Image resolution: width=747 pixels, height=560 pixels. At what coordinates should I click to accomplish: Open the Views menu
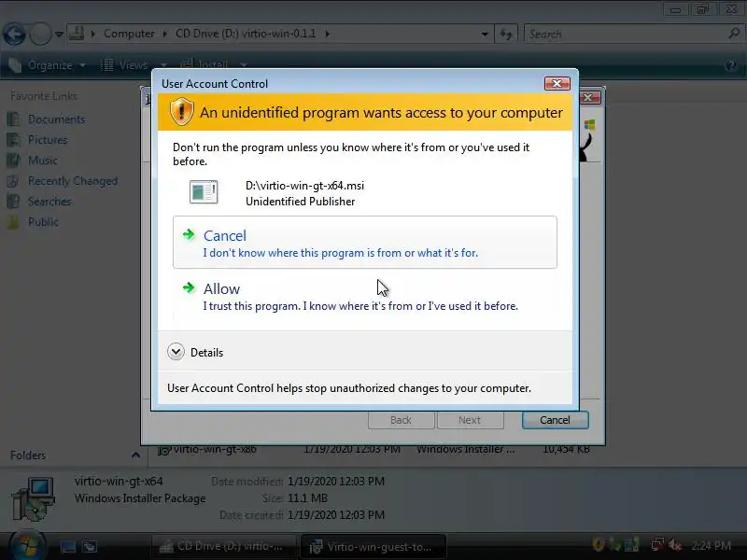pyautogui.click(x=125, y=65)
